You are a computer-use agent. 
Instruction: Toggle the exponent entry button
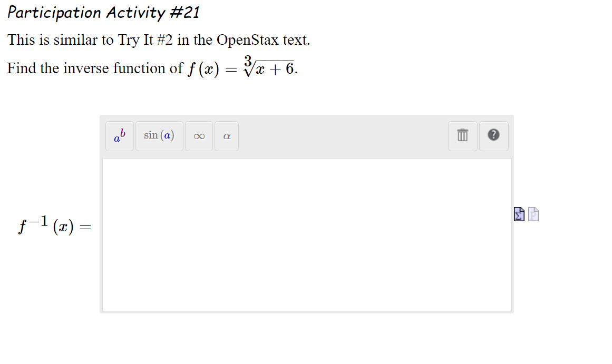119,135
